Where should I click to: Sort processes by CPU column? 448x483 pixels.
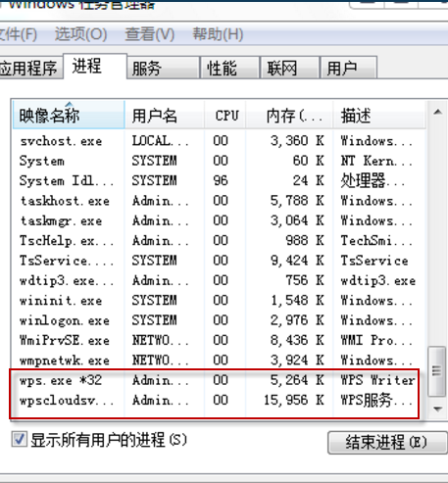pyautogui.click(x=225, y=115)
